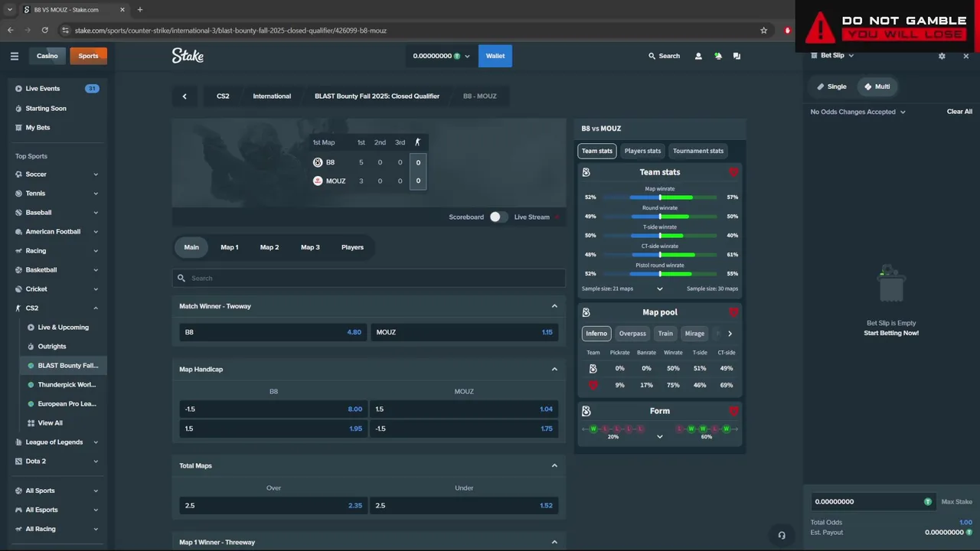The width and height of the screenshot is (980, 551).
Task: Open the hamburger menu icon
Action: 14,56
